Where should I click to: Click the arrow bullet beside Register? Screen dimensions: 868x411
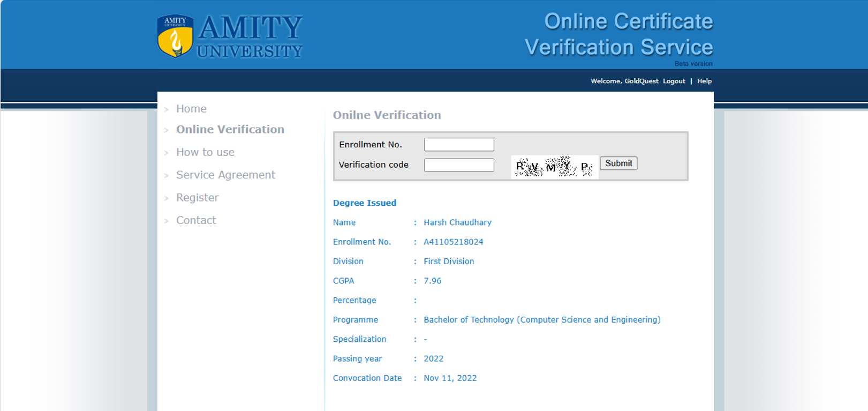167,198
